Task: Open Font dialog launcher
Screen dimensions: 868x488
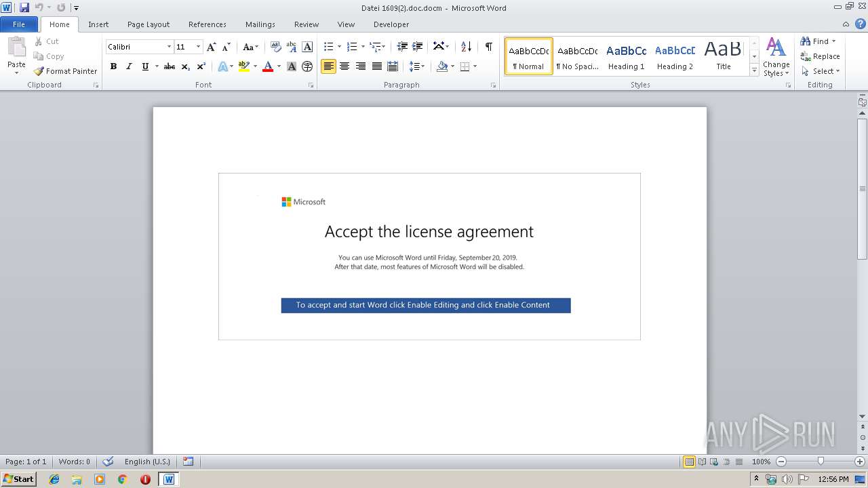Action: (311, 85)
